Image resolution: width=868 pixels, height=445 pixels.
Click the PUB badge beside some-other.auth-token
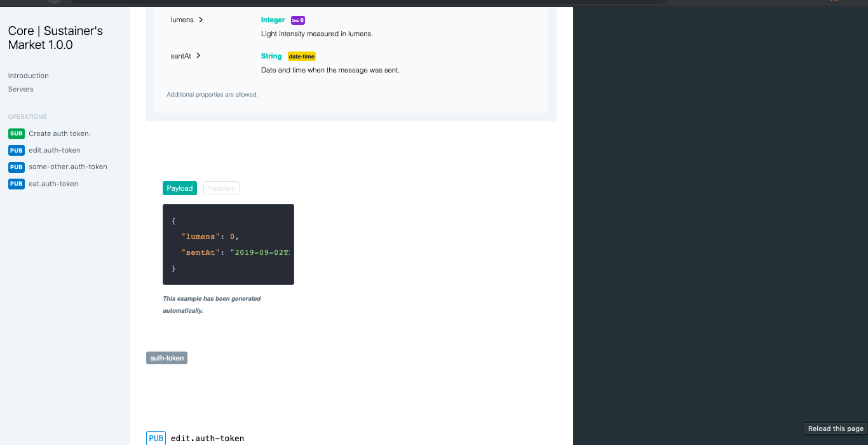[16, 167]
